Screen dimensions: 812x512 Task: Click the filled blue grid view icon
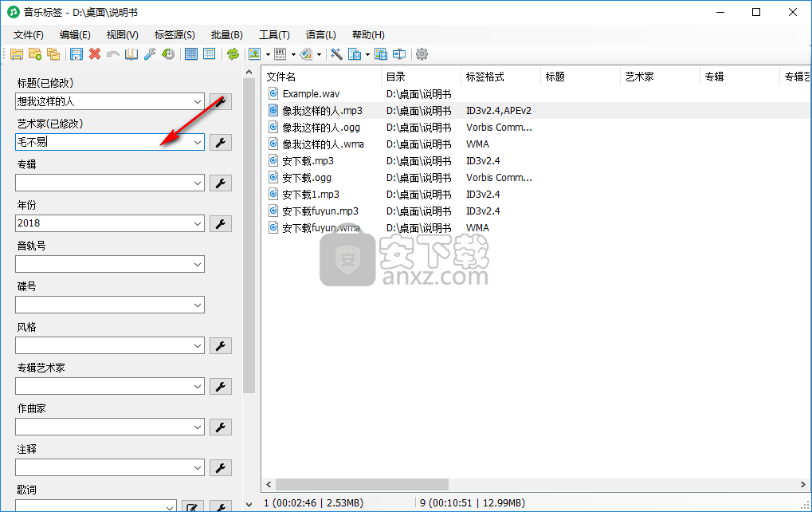click(x=191, y=54)
